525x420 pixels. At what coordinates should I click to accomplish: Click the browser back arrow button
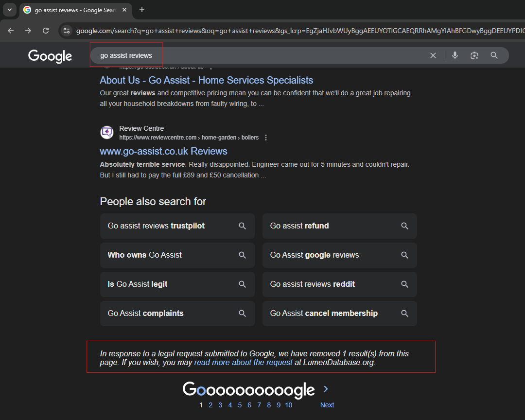pyautogui.click(x=11, y=31)
